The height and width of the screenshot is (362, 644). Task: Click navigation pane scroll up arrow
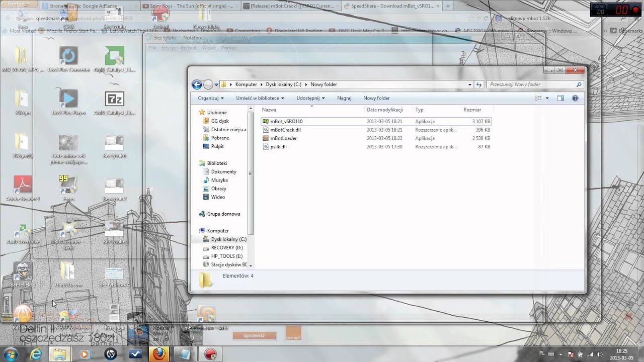pos(251,108)
